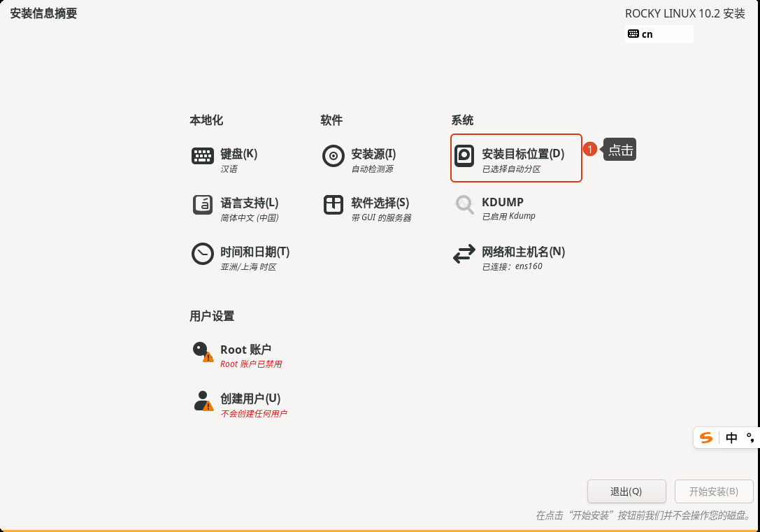
Task: Click the 退出(Q) quit button
Action: point(626,491)
